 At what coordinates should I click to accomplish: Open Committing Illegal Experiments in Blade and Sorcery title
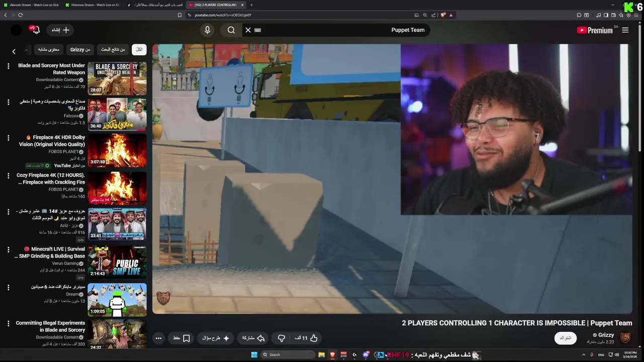50,326
